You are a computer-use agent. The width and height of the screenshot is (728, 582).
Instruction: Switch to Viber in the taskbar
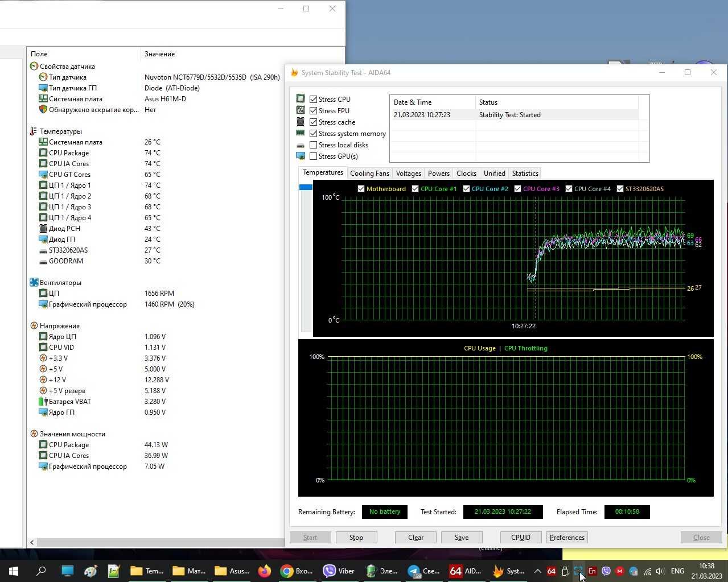tap(340, 571)
